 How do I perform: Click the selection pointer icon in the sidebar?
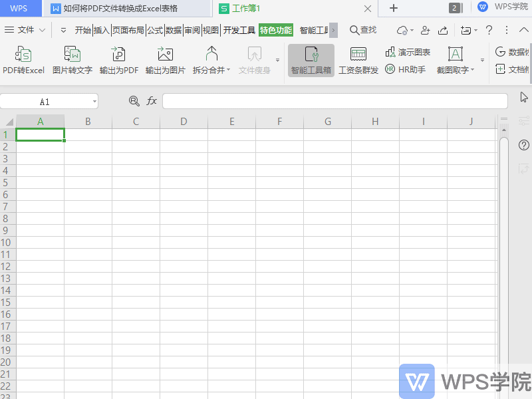point(524,97)
